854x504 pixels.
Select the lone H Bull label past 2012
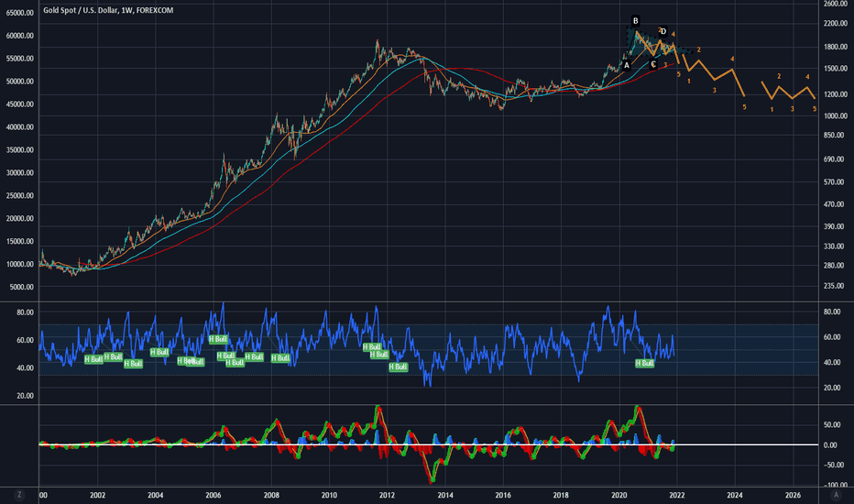click(398, 367)
